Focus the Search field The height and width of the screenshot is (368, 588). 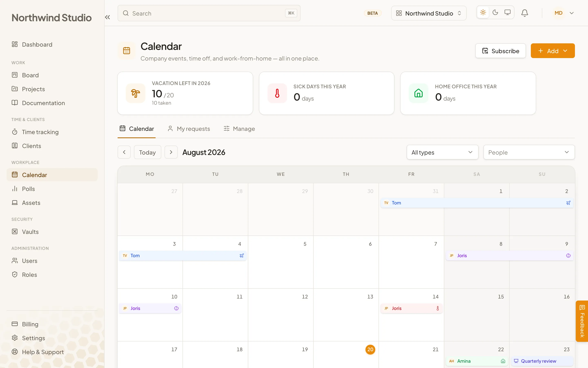pos(209,13)
